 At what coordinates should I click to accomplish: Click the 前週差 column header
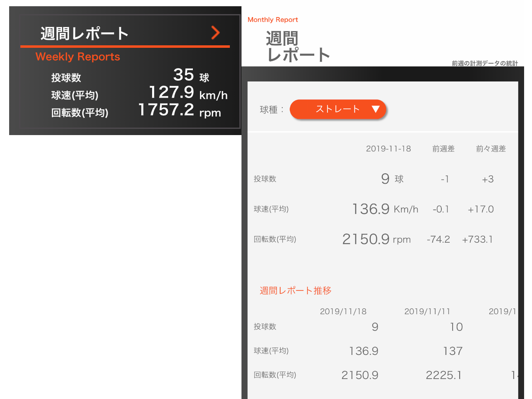(443, 149)
